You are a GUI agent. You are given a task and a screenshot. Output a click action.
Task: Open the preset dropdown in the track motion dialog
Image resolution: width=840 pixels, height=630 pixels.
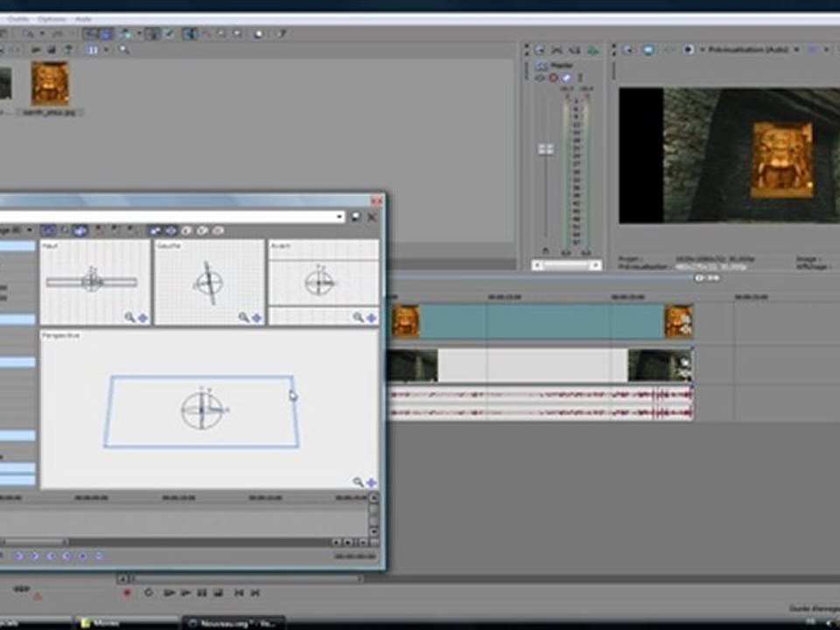[x=339, y=217]
